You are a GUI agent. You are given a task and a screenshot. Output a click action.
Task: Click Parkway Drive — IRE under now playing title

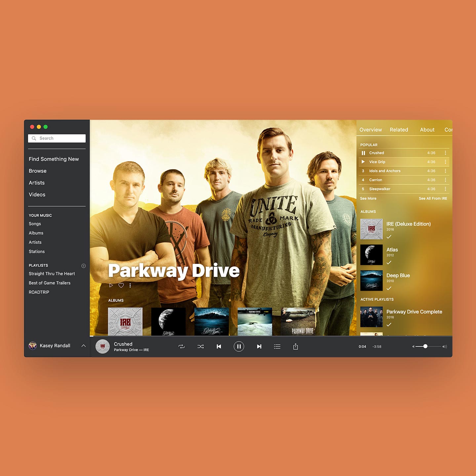[x=132, y=350]
